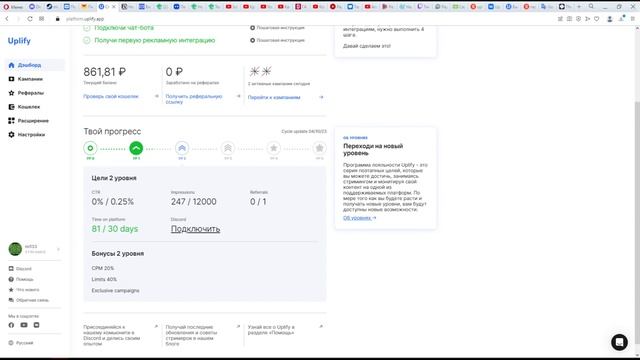Select the level 0 progress marker
640x360 pixels.
click(x=90, y=148)
